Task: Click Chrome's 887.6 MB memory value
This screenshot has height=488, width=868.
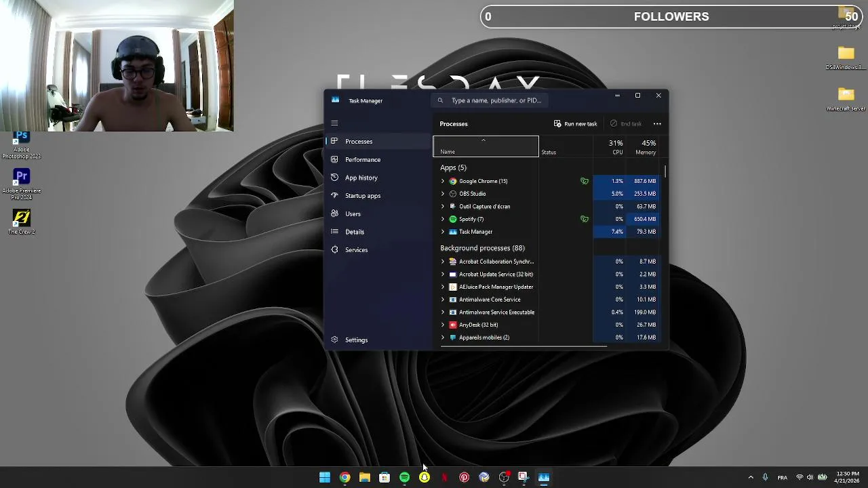Action: 644,181
